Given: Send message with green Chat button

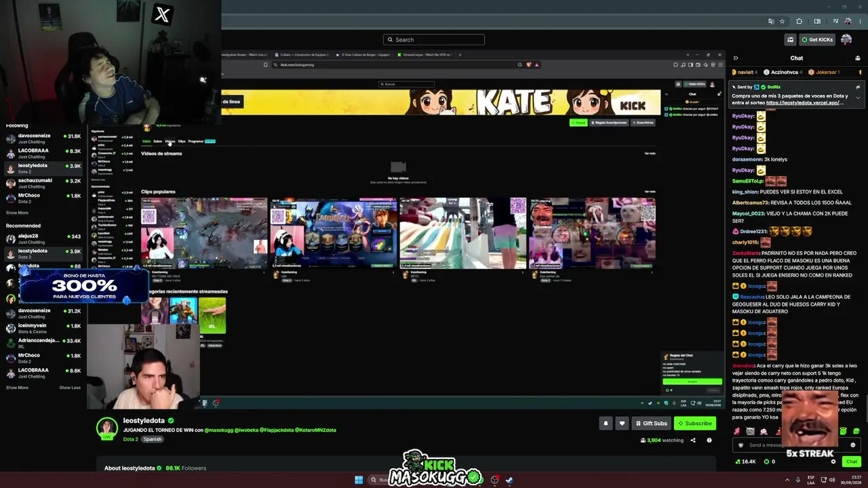Looking at the screenshot, I should pos(852,462).
